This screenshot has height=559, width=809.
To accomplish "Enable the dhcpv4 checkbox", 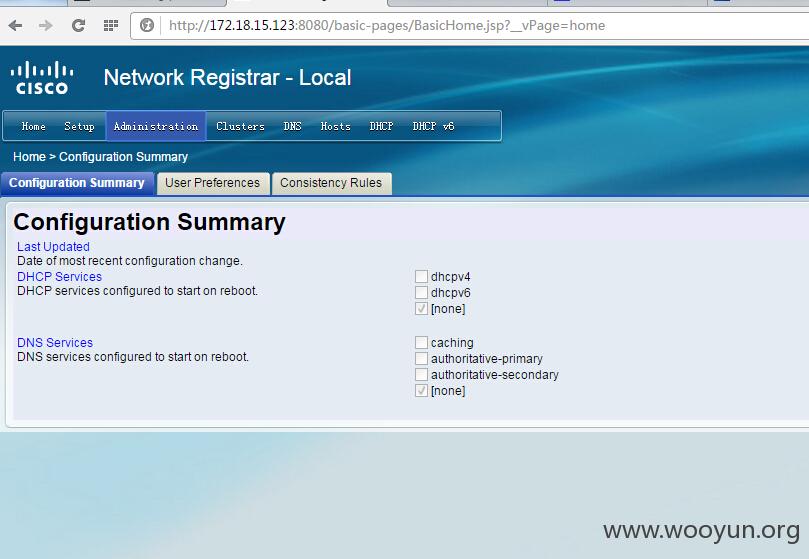I will pos(421,277).
